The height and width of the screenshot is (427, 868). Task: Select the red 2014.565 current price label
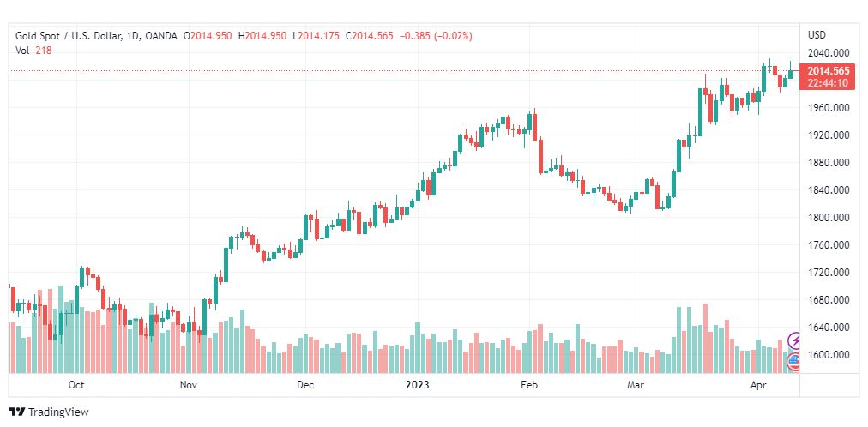(x=829, y=71)
